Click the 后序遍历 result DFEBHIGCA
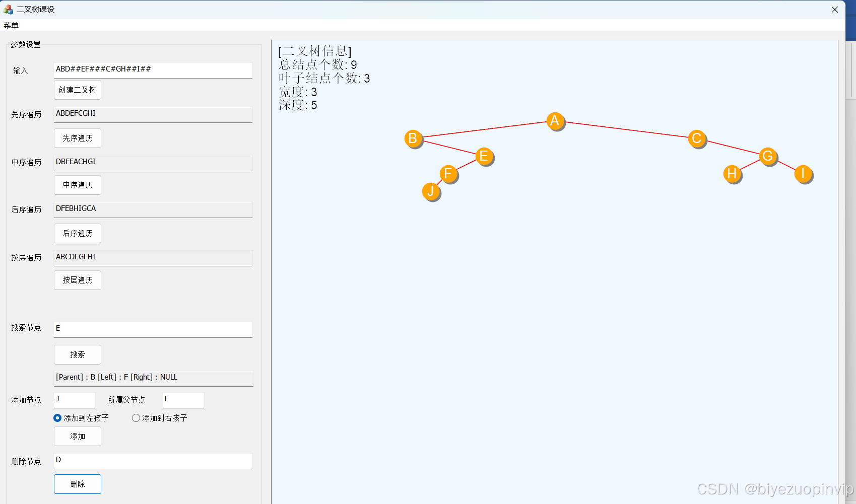This screenshot has height=504, width=856. click(x=153, y=209)
